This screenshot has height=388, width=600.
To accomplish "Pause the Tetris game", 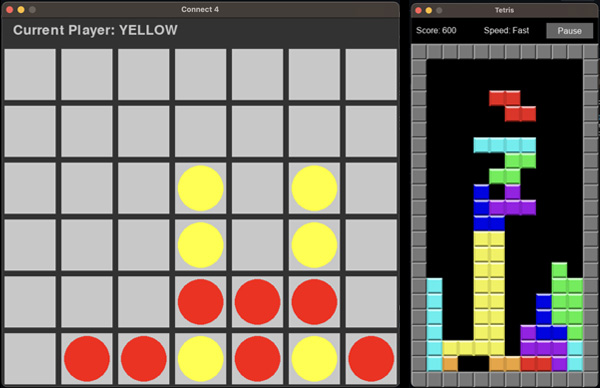I will point(569,31).
